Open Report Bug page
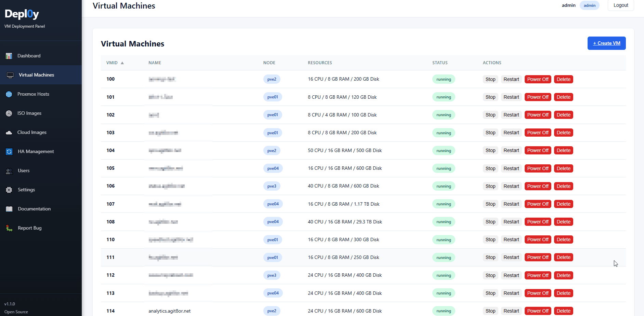 [x=41, y=228]
